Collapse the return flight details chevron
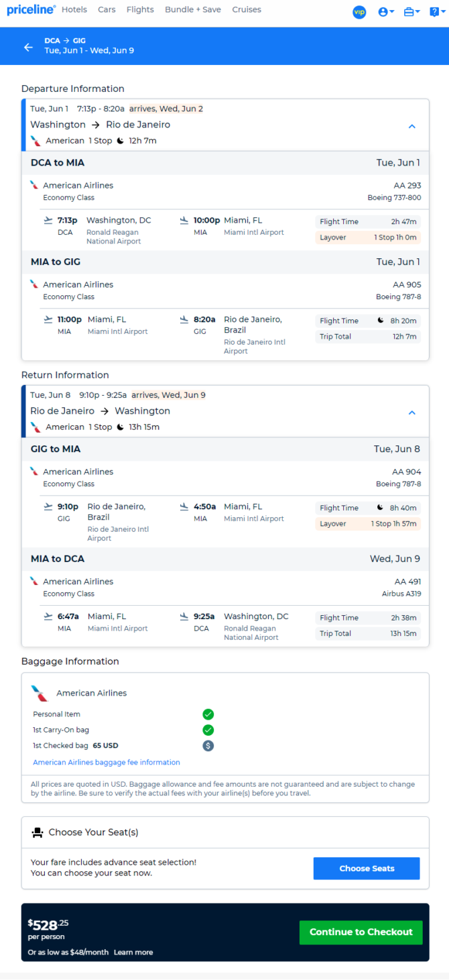The height and width of the screenshot is (980, 449). pyautogui.click(x=412, y=413)
